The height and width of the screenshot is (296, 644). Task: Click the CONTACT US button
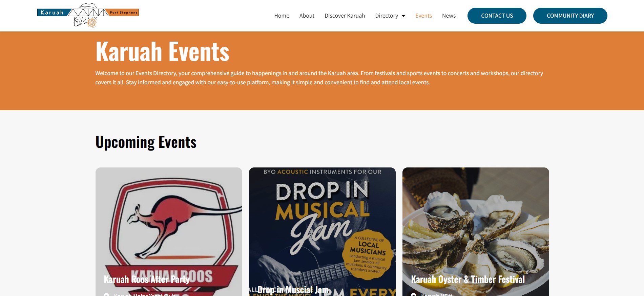tap(497, 16)
